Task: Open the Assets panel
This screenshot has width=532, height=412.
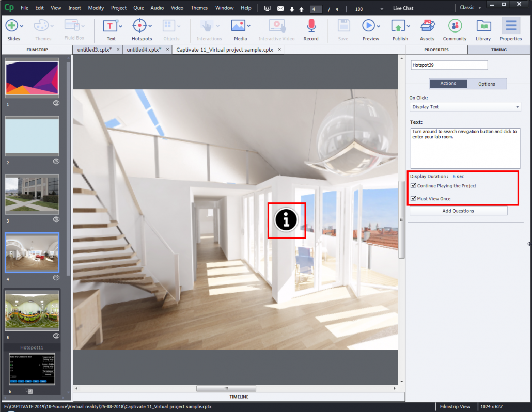Action: coord(427,26)
